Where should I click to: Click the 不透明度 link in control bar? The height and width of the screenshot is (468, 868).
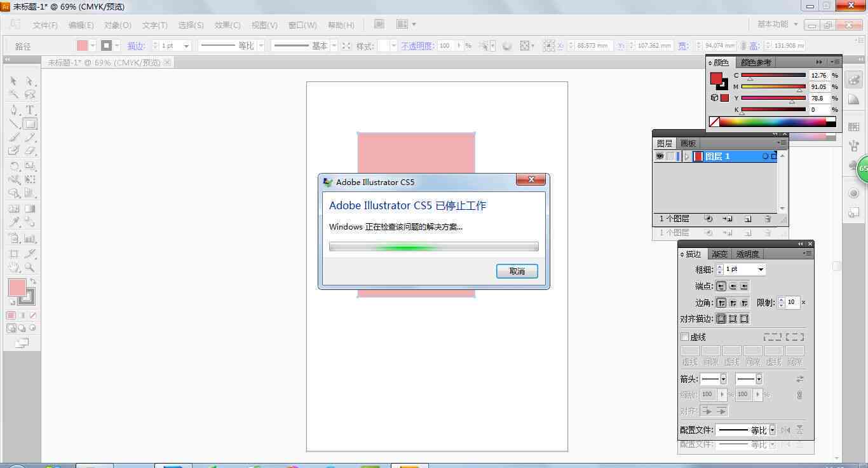pos(417,46)
